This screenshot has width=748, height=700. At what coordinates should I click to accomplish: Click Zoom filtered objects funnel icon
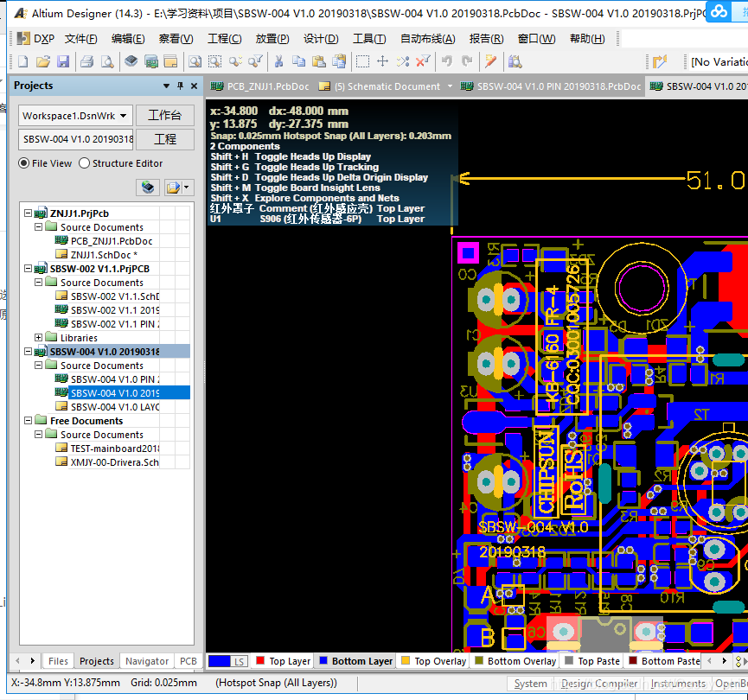[255, 61]
